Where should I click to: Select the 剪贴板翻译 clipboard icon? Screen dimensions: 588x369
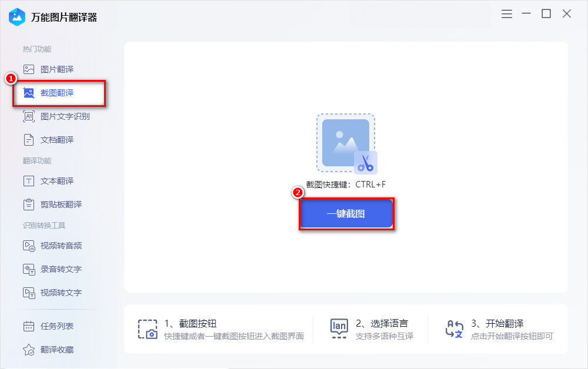[29, 204]
